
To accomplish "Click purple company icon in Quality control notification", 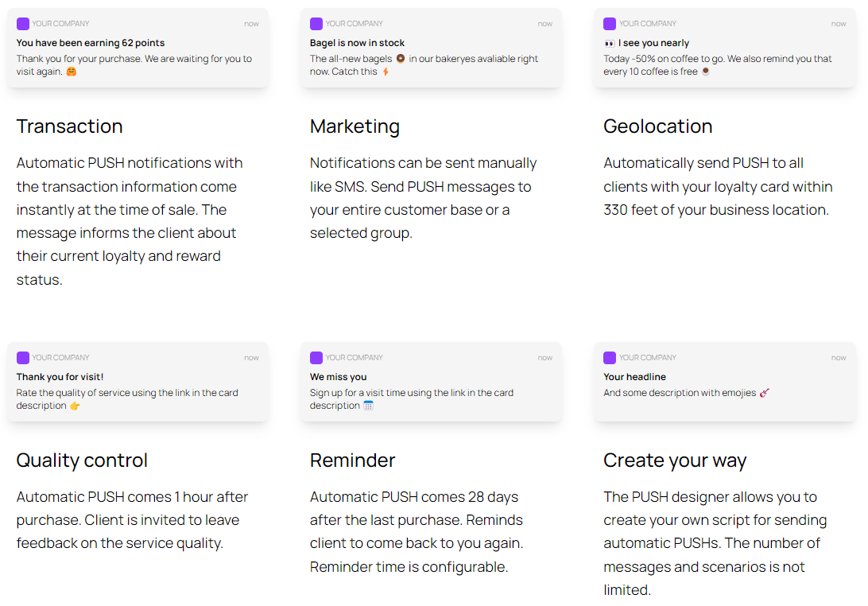I will click(23, 358).
